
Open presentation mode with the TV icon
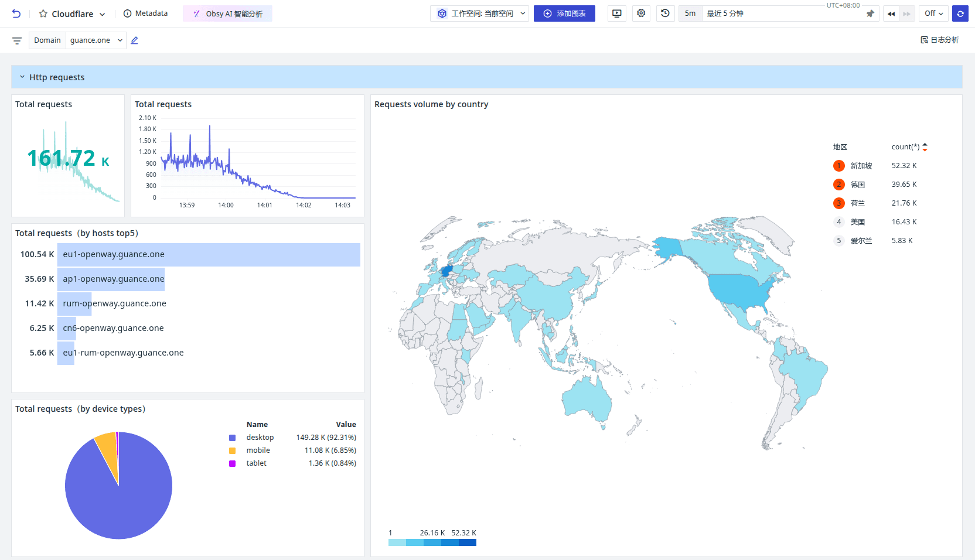[616, 13]
